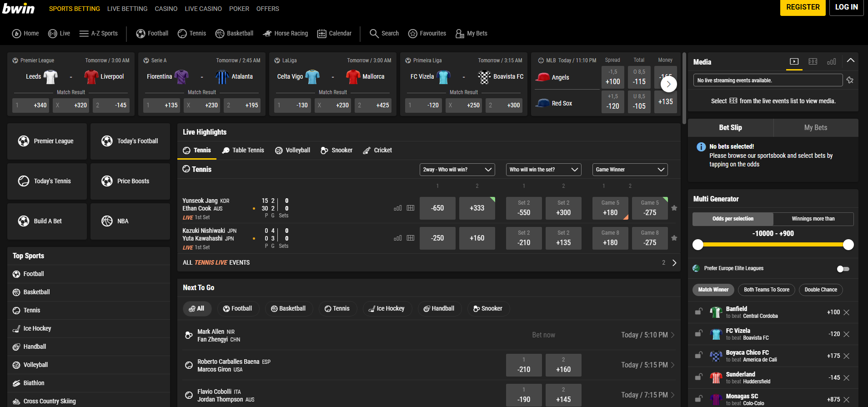Open scoreboard for the Yunseok Jang match
This screenshot has width=868, height=407.
(x=411, y=208)
